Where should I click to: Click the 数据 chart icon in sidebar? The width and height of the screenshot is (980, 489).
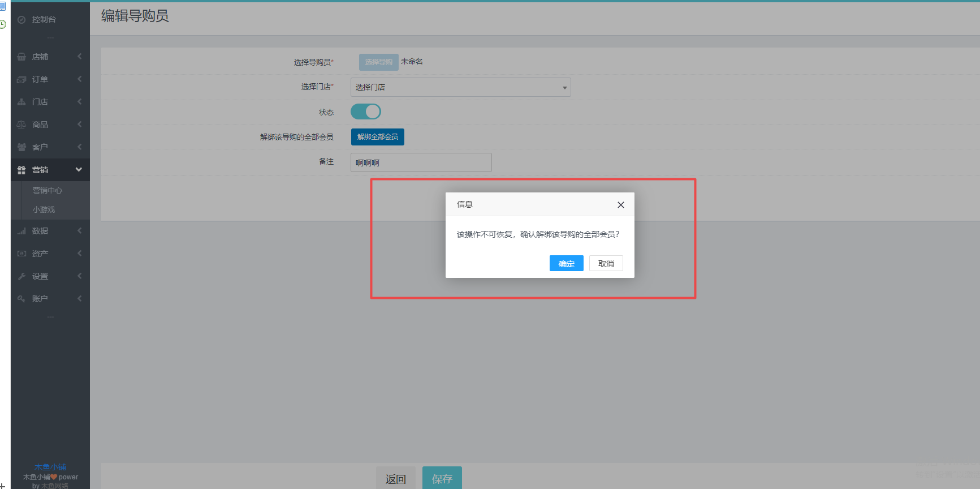click(x=21, y=231)
